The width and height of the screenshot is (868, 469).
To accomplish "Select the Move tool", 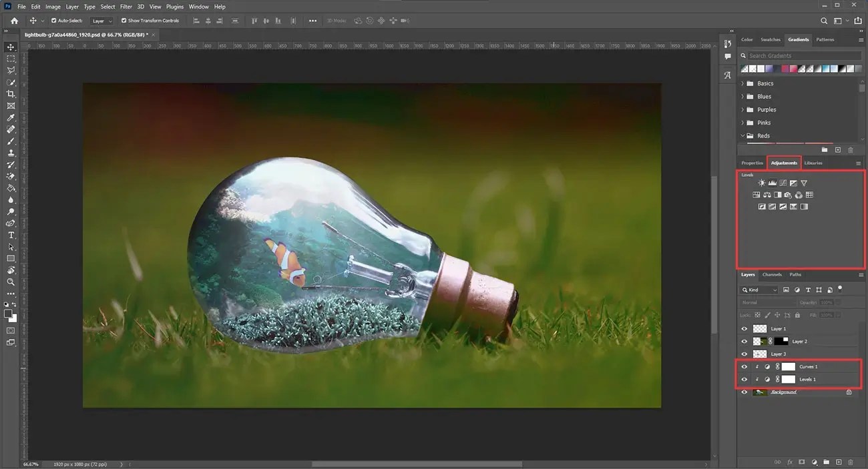I will (x=10, y=47).
